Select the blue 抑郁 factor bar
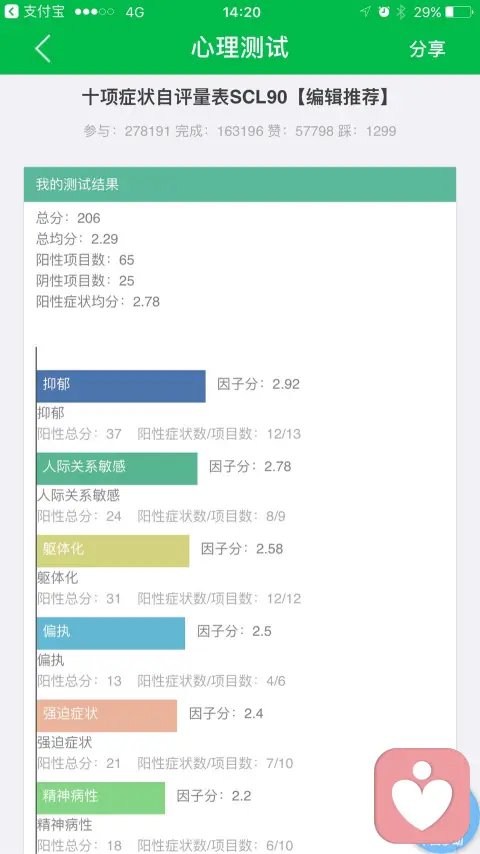Screen dimensions: 480x854 coord(121,386)
